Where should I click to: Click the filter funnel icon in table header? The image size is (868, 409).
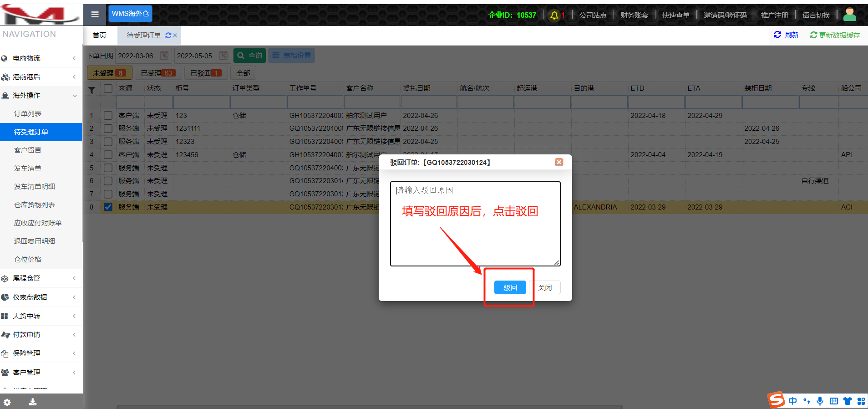tap(91, 90)
